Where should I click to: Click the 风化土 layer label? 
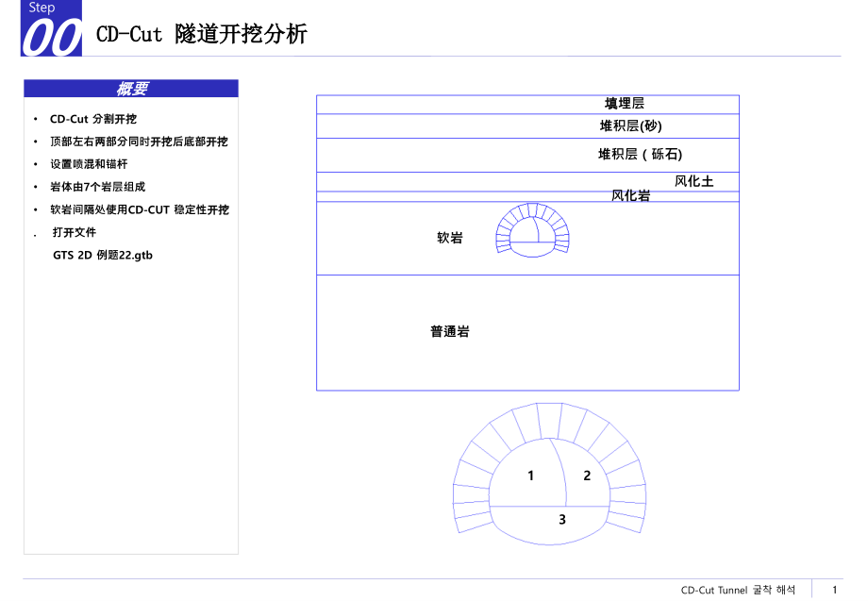click(694, 181)
